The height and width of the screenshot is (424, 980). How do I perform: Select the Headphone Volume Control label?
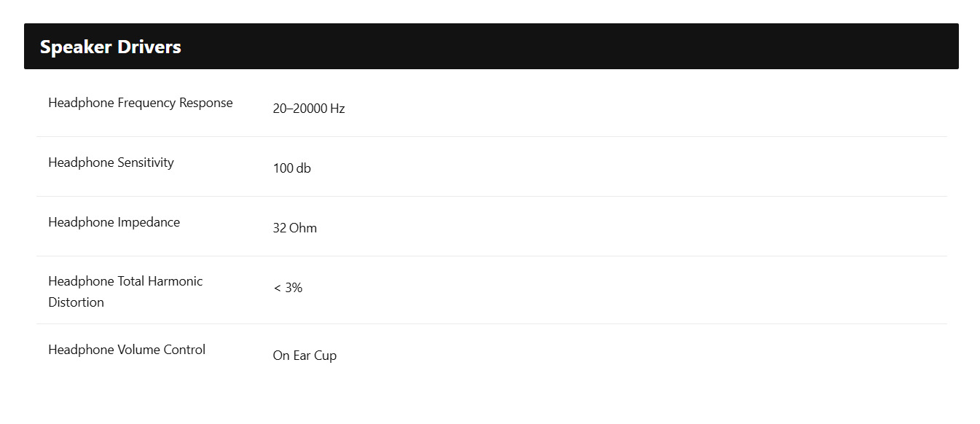pos(127,350)
